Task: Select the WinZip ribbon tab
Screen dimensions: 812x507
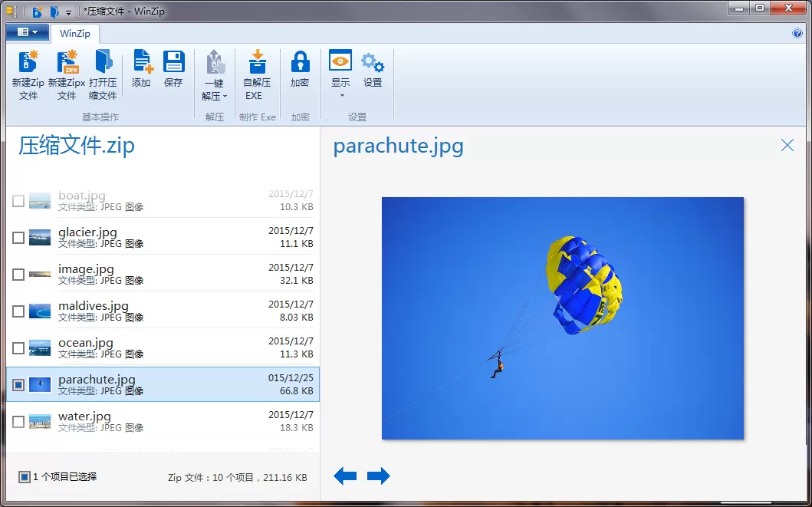Action: pyautogui.click(x=75, y=33)
